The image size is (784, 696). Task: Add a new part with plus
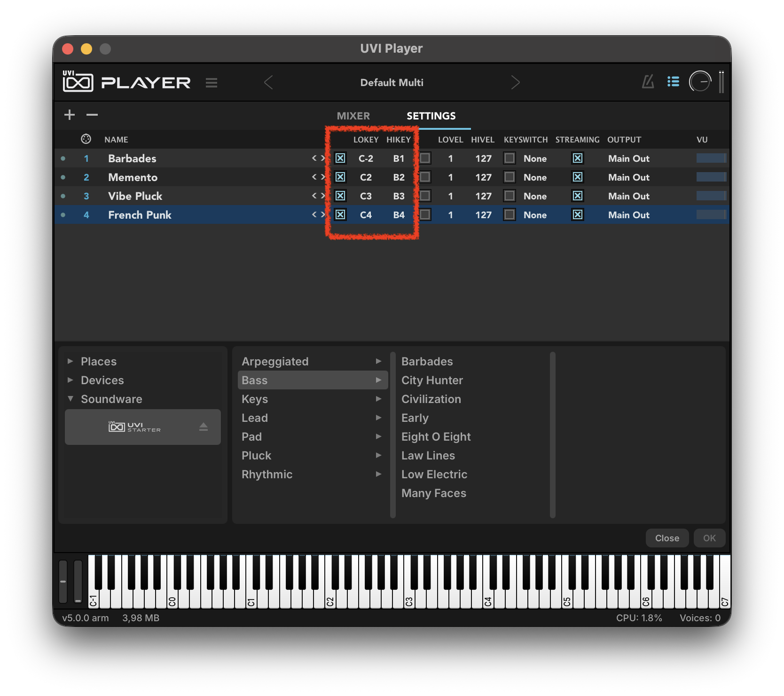coord(70,115)
